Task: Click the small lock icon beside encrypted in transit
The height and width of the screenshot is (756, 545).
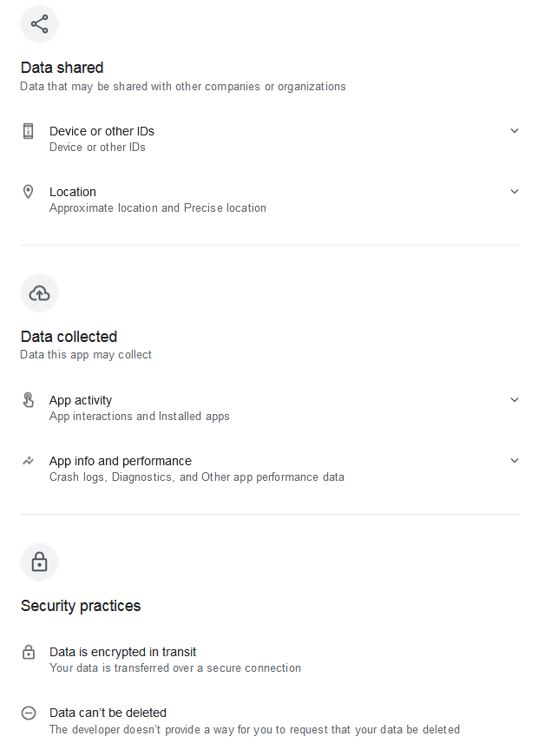Action: click(x=29, y=651)
